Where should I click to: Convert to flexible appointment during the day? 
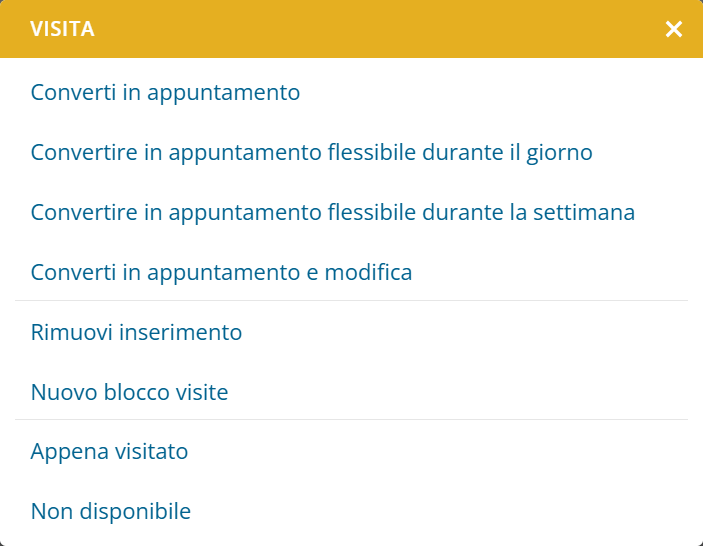(311, 153)
